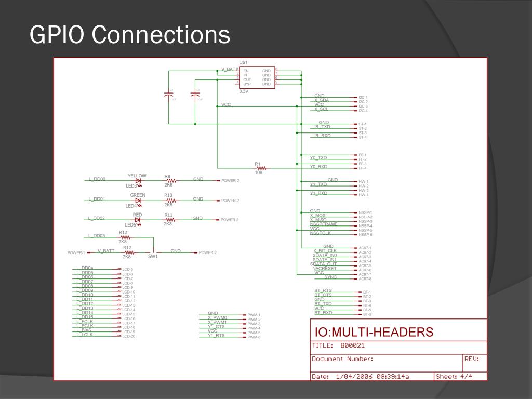
Task: Select the BT_RXD net label
Action: pyautogui.click(x=323, y=313)
